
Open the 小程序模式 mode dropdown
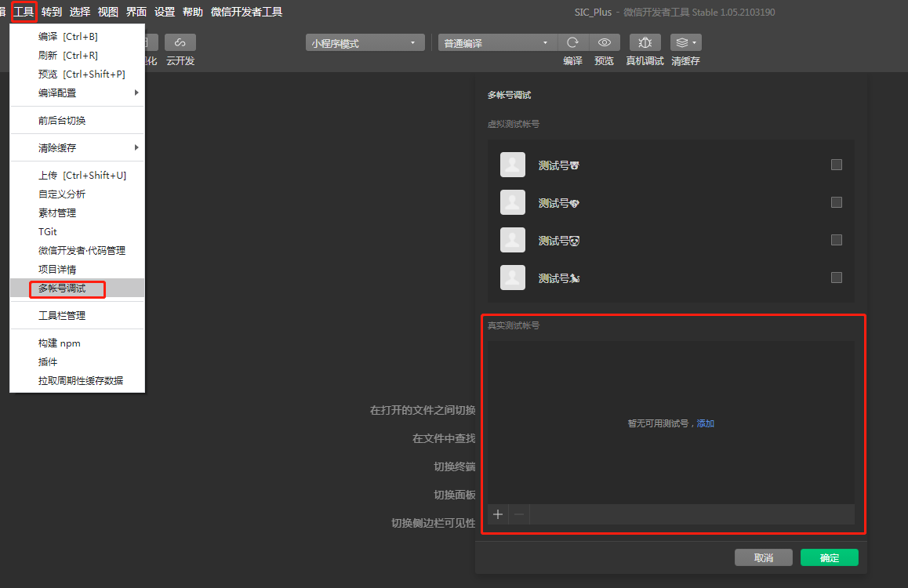click(365, 43)
